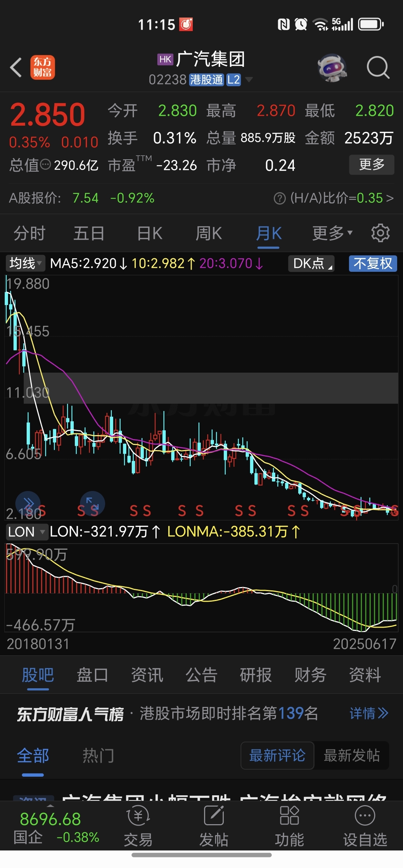Screen dimensions: 403x868
Task: Open the 盘口 tab
Action: 92,675
